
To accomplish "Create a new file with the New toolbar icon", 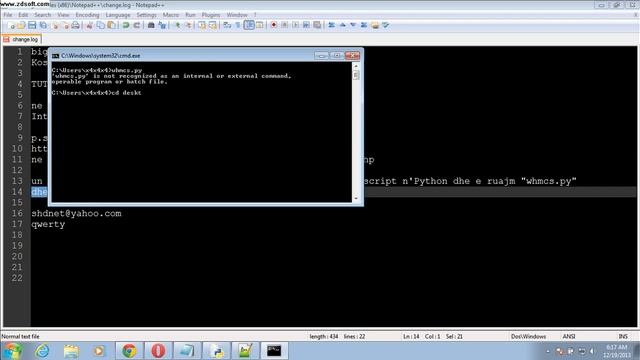I will 11,25.
